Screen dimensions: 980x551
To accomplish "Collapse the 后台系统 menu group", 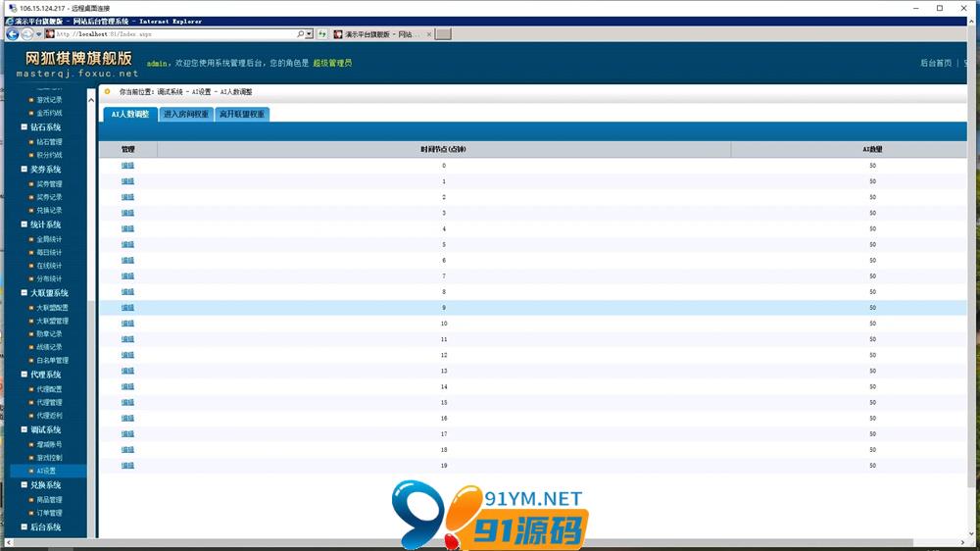I will pyautogui.click(x=24, y=527).
